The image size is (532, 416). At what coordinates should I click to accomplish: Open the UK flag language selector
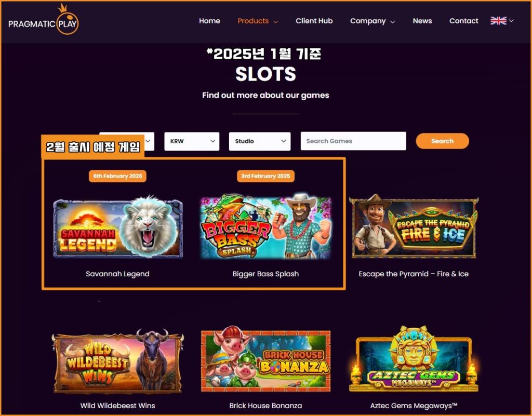click(502, 21)
